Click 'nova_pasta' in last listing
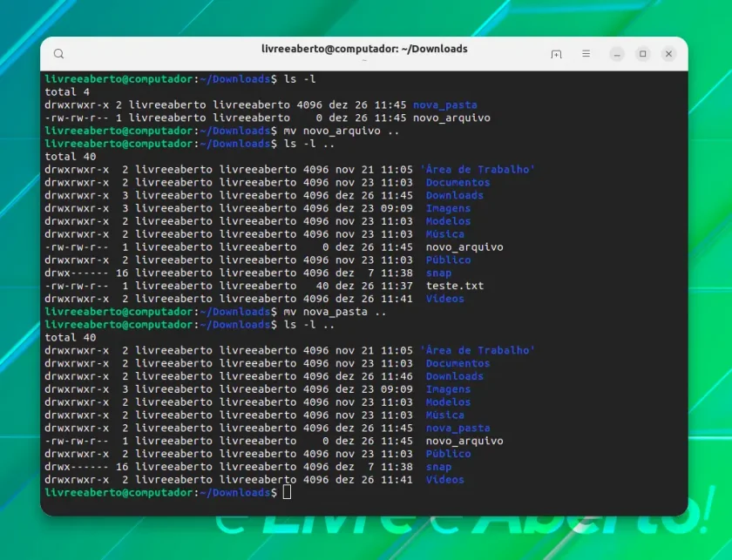This screenshot has height=560, width=732. coord(457,428)
